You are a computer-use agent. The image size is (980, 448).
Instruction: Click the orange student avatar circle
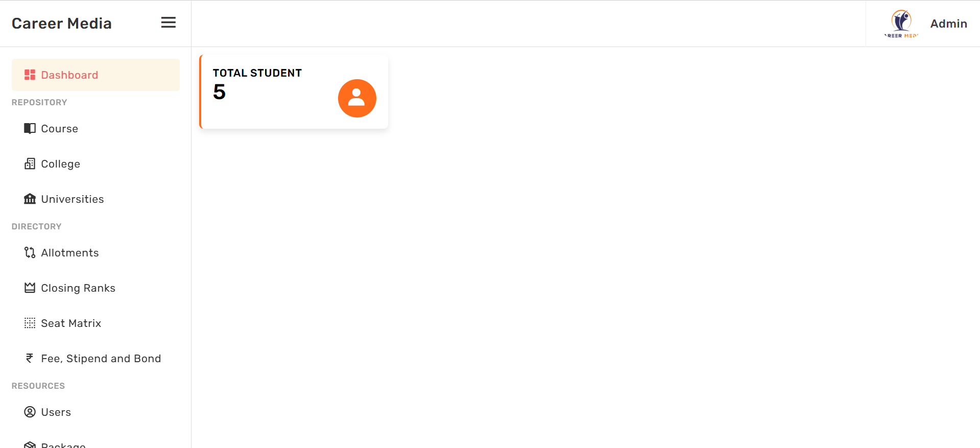[x=357, y=98]
